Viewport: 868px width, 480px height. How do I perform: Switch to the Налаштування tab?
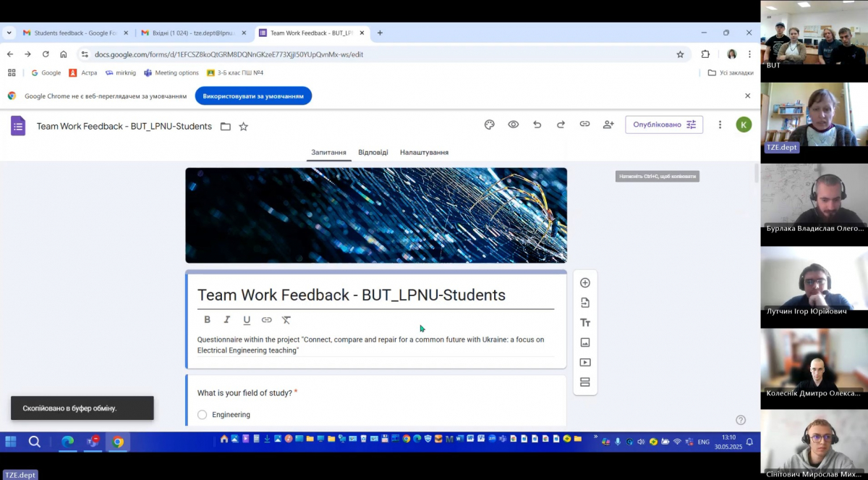(424, 153)
